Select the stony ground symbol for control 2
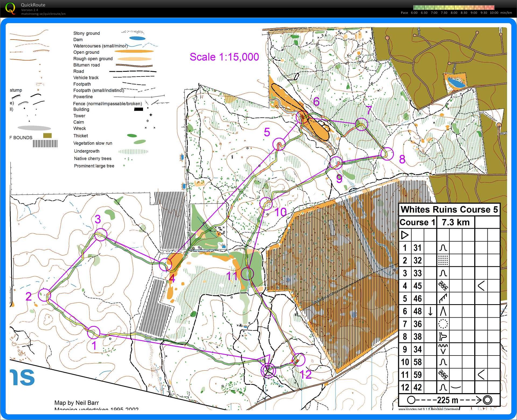The image size is (517, 420). 443,260
